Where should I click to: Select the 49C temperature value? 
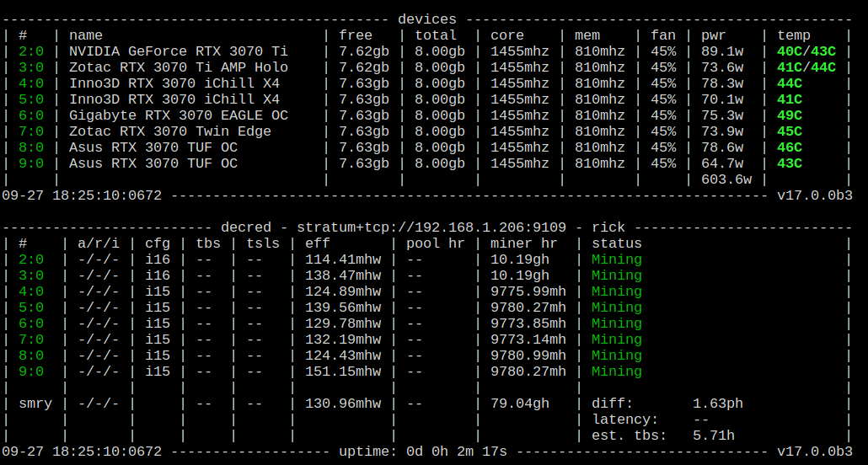click(x=790, y=115)
